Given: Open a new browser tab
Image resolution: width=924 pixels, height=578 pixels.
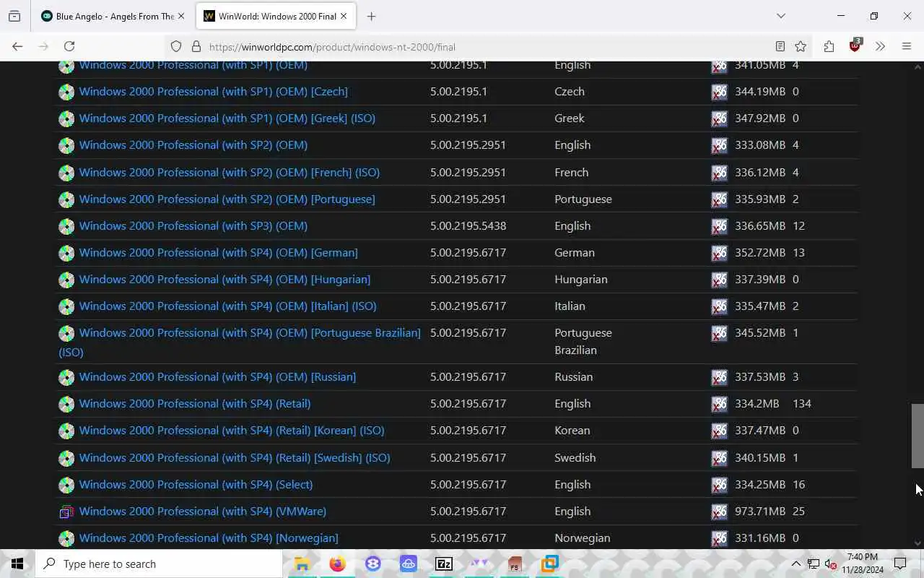Looking at the screenshot, I should [x=371, y=16].
